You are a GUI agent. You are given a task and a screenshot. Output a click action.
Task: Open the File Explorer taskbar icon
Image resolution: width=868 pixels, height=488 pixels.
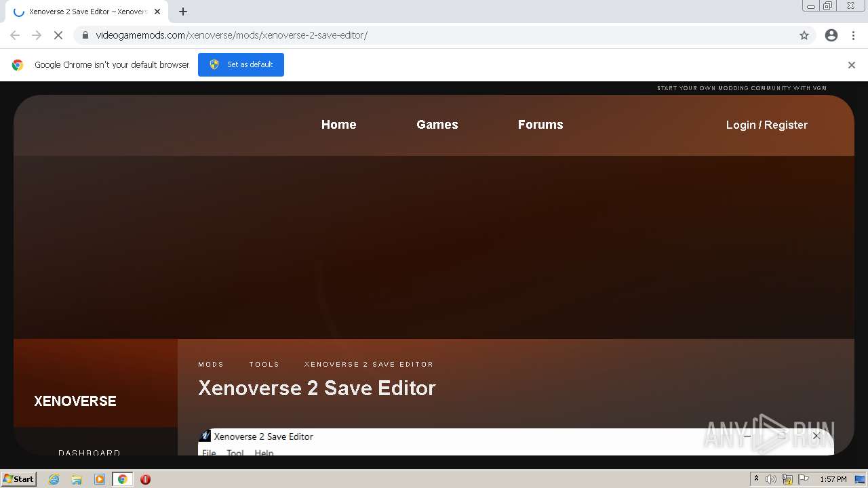pos(77,479)
